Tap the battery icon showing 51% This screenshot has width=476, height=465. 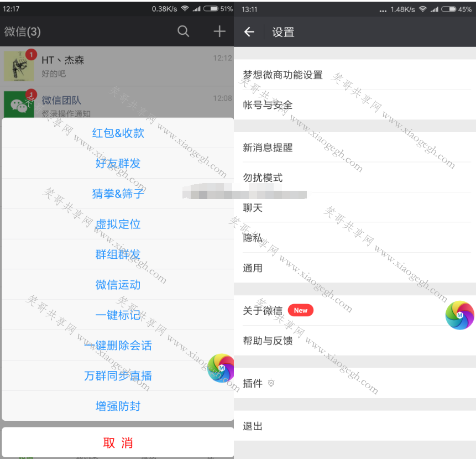click(x=211, y=8)
